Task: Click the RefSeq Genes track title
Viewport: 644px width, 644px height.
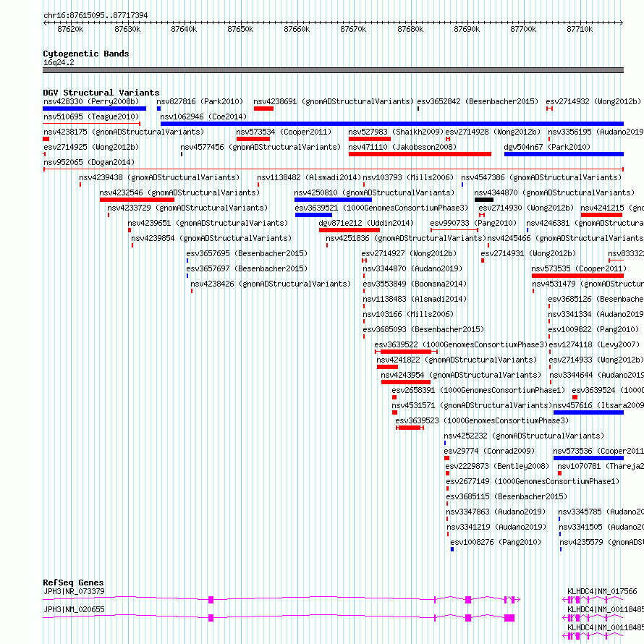Action: coord(73,582)
